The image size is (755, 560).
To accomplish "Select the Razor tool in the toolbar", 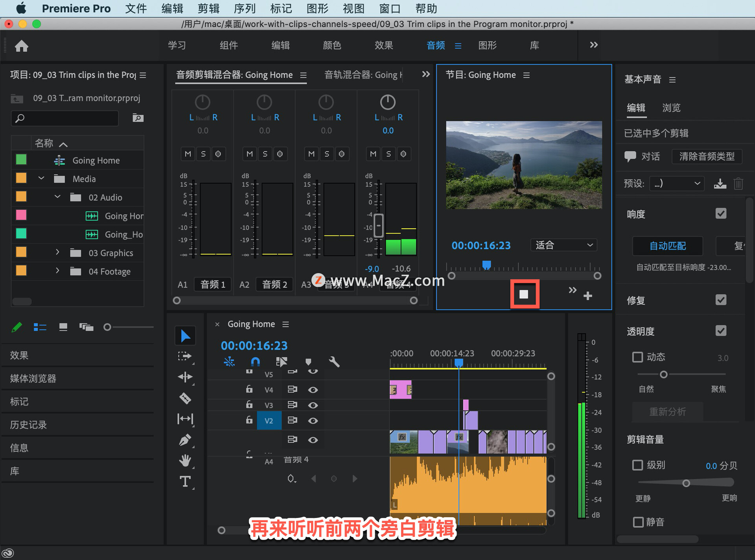I will pyautogui.click(x=185, y=398).
